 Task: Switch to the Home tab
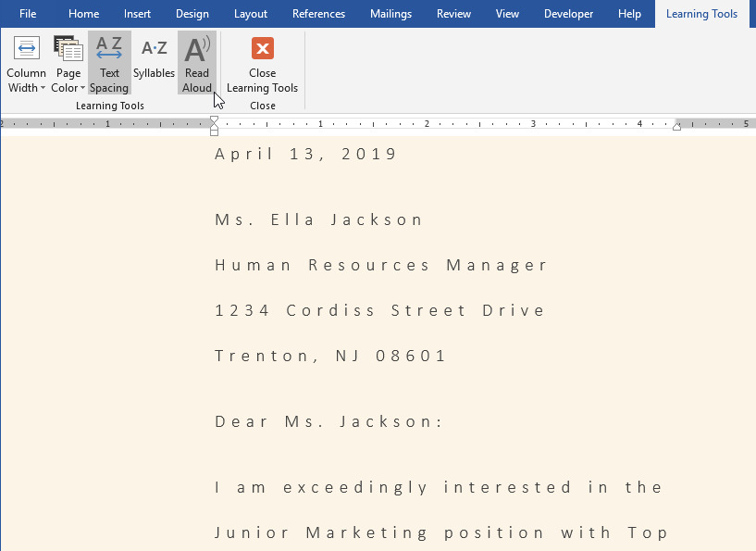(x=83, y=14)
